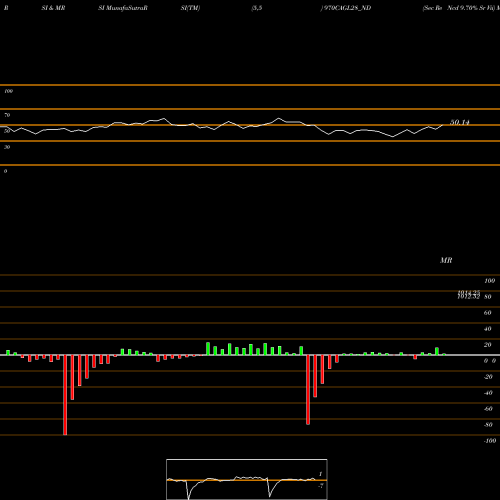Click the '979CAGL28_ND' symbol text
Viewport: 500px width, 500px height.
coord(347,8)
